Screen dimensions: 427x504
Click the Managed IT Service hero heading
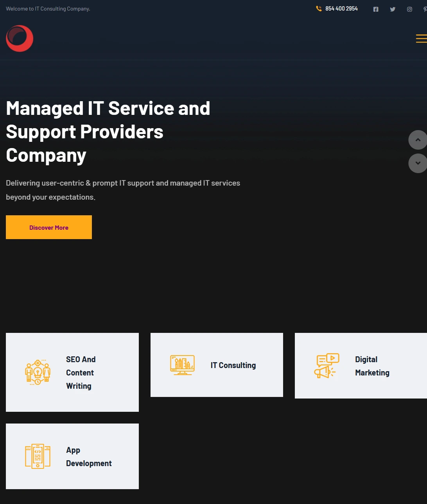coord(108,132)
